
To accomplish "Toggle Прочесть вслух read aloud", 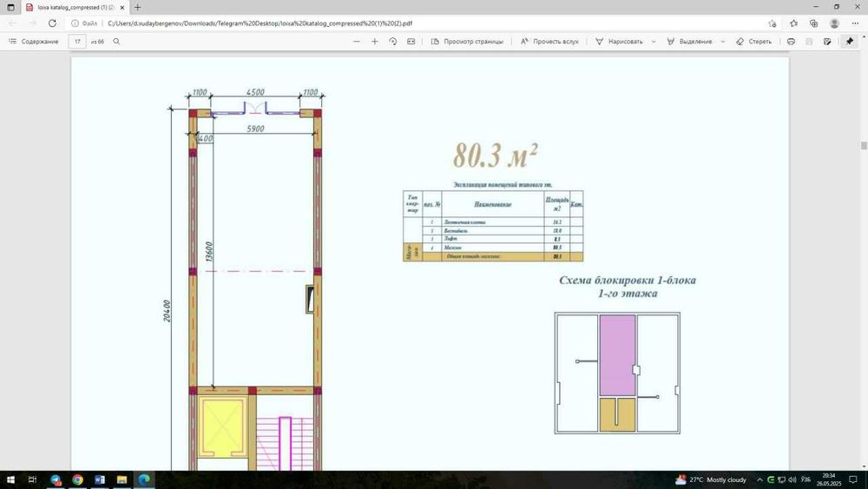I will point(549,42).
